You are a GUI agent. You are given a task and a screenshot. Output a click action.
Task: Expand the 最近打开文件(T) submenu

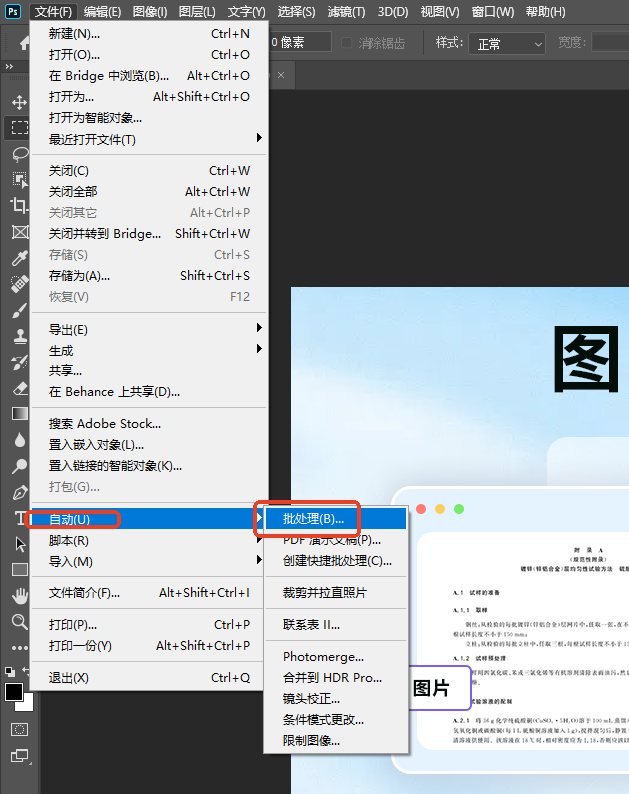coord(149,139)
